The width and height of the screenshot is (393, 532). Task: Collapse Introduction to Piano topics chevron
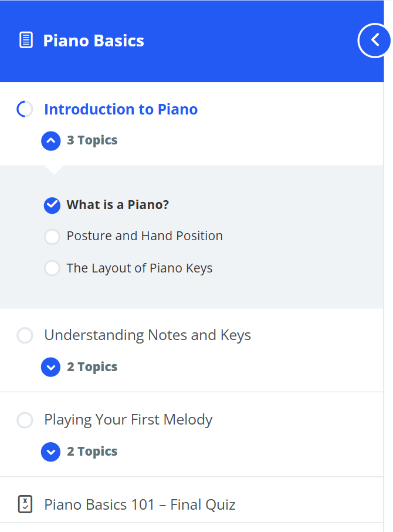[51, 141]
